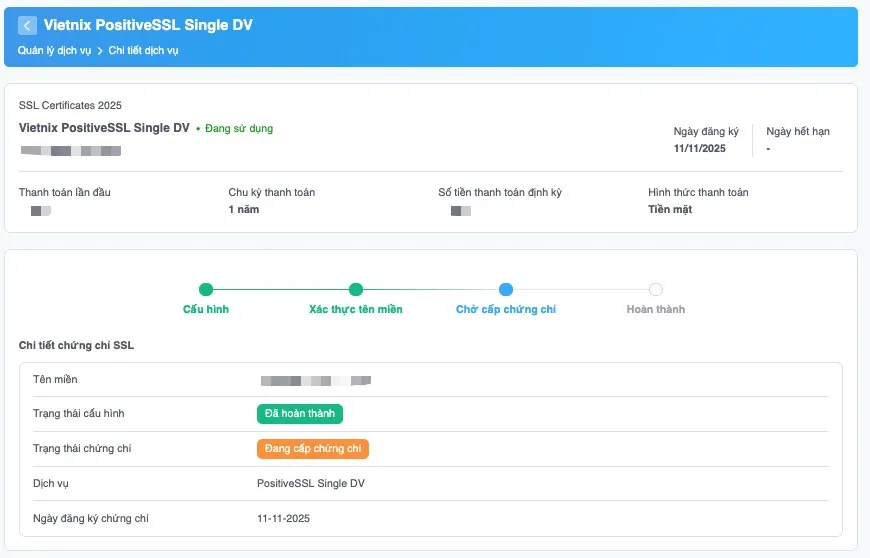Click the Xác thực tên miền step circle
870x558 pixels.
[356, 290]
